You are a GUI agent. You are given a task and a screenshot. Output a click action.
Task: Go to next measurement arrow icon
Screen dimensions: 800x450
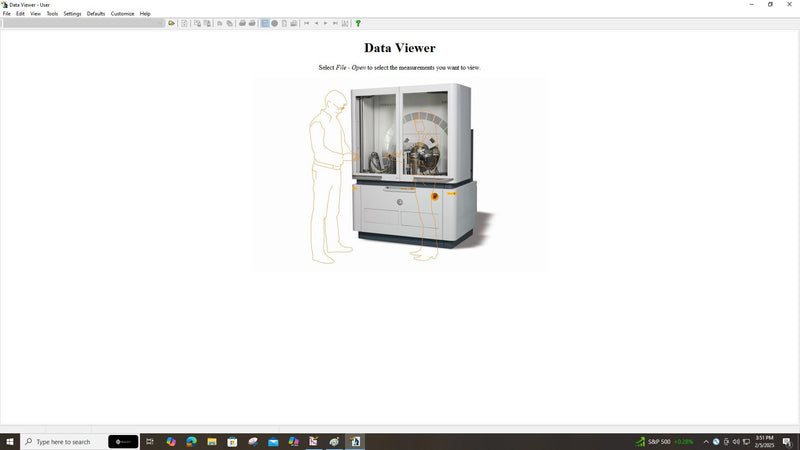[x=326, y=23]
